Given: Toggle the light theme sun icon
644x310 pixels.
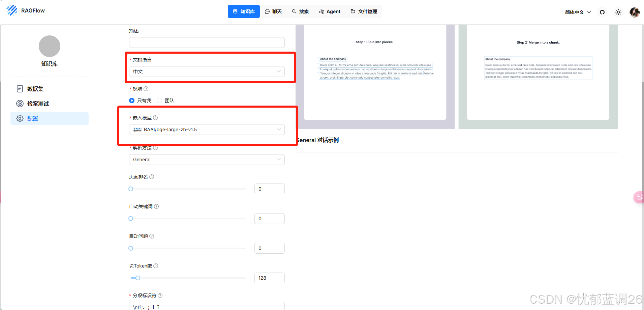Looking at the screenshot, I should coord(618,12).
